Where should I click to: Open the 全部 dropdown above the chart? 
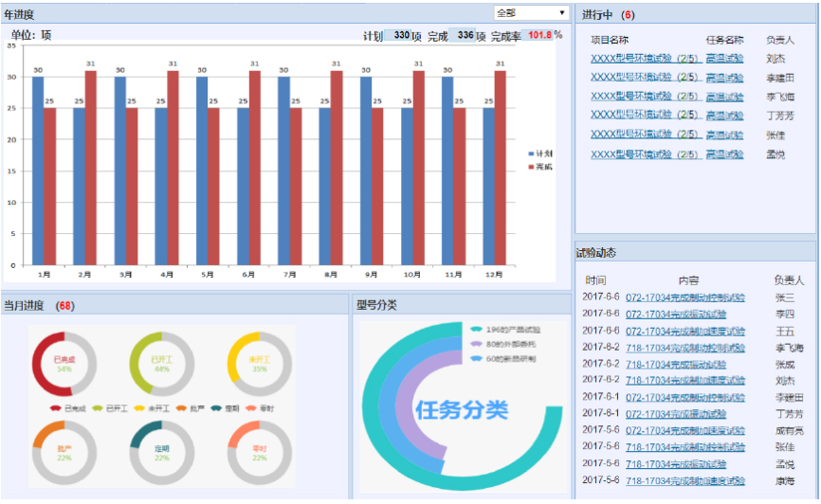531,13
